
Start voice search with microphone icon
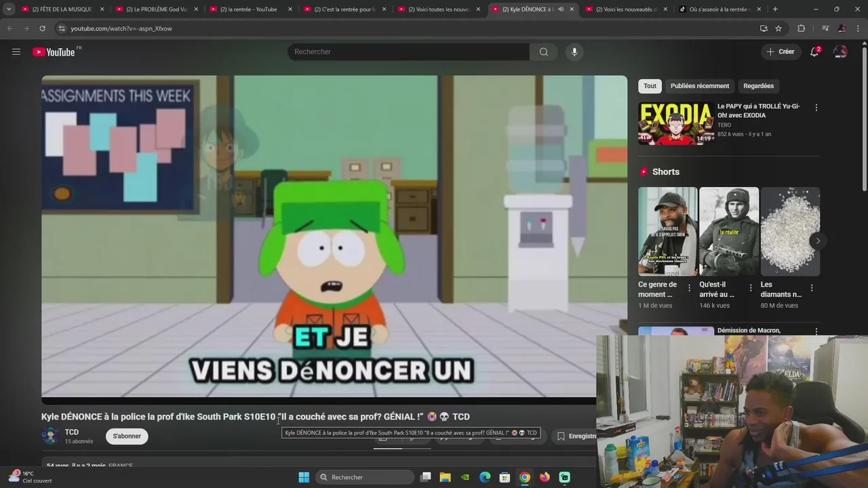pyautogui.click(x=574, y=52)
